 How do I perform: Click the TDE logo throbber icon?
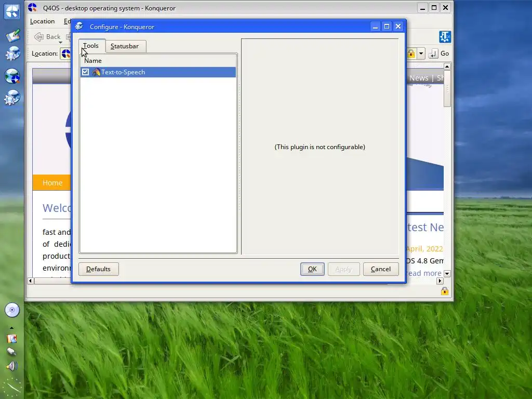click(x=445, y=37)
